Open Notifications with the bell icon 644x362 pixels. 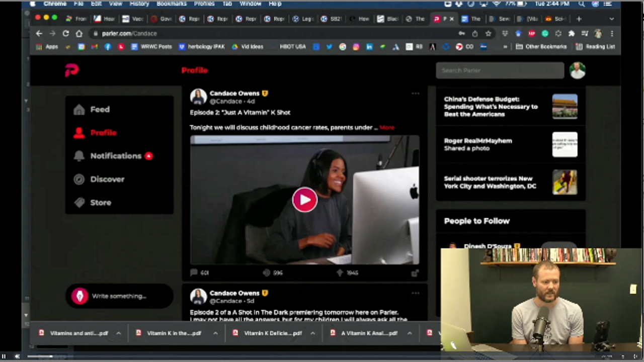pos(79,156)
